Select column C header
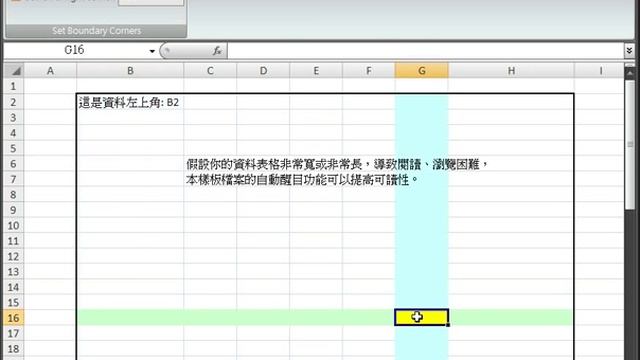Screen dimensions: 640x360 click(x=210, y=71)
